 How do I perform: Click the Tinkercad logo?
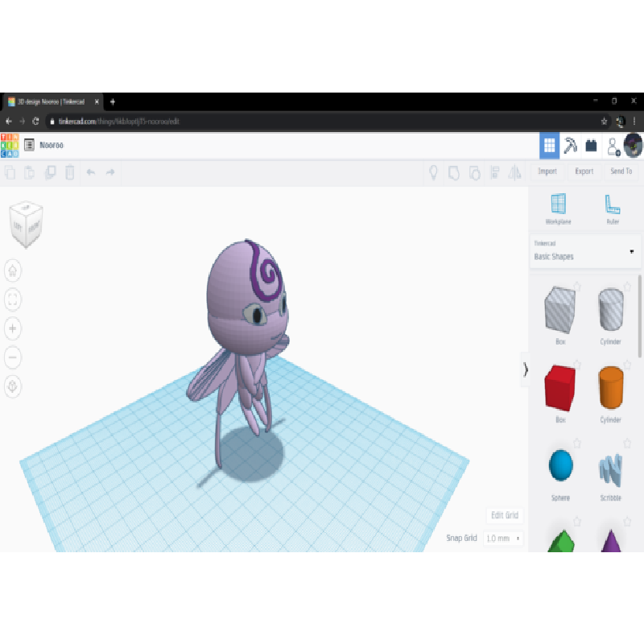click(10, 145)
